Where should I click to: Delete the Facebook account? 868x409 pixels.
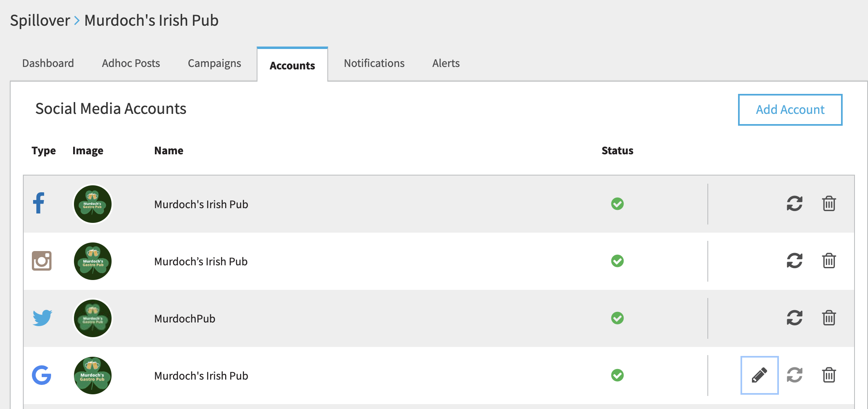pos(829,203)
